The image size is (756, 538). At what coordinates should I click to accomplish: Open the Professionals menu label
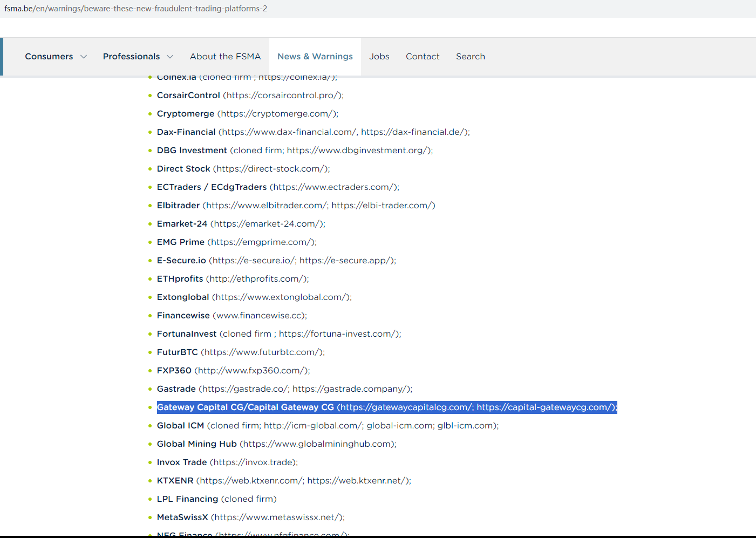click(x=131, y=57)
